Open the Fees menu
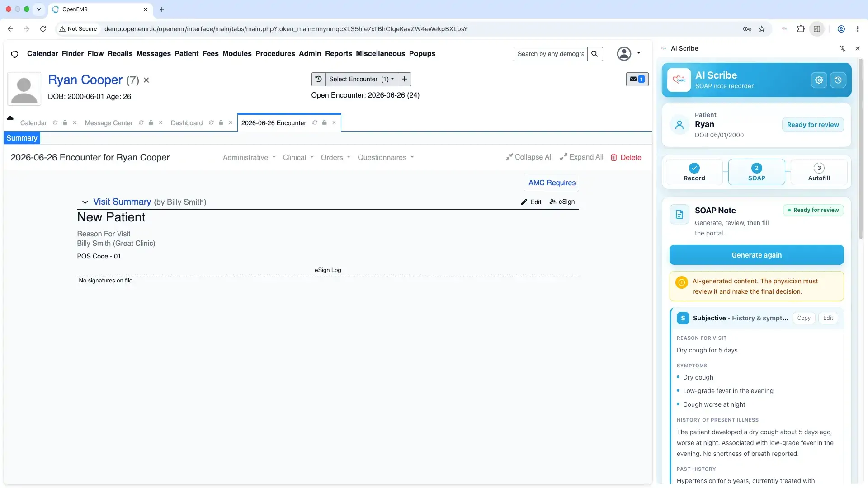Image resolution: width=868 pixels, height=488 pixels. pos(211,53)
